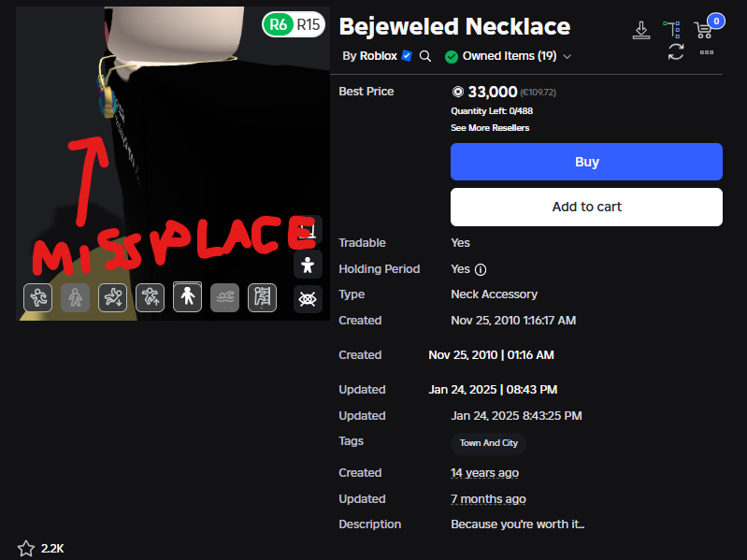Open the shopping cart
The width and height of the screenshot is (747, 560).
(x=703, y=31)
